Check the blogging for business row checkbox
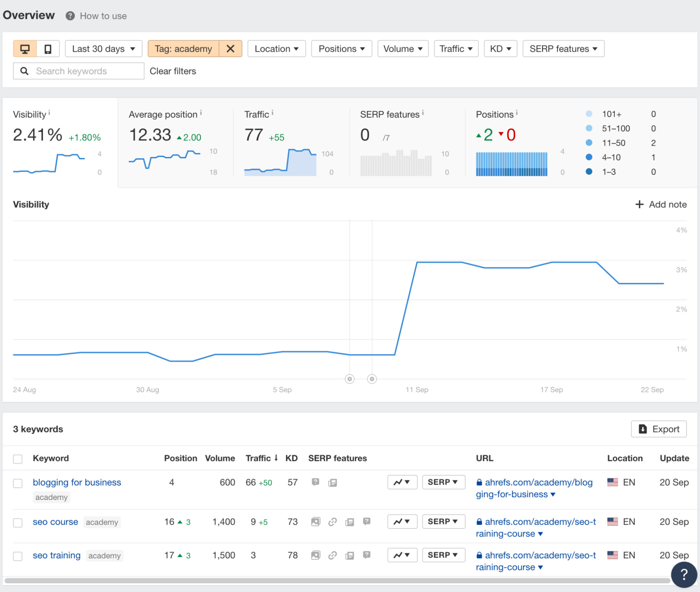 pos(18,483)
